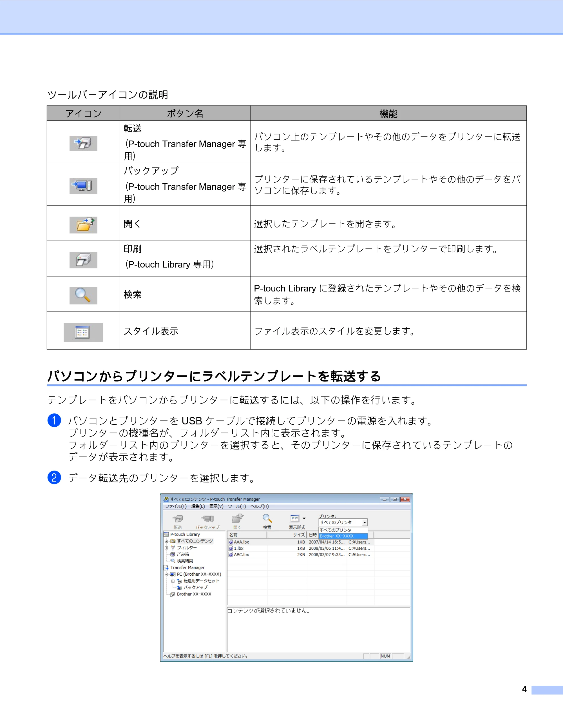Click the preview pane showing コンテンツが選択されていません

318,630
